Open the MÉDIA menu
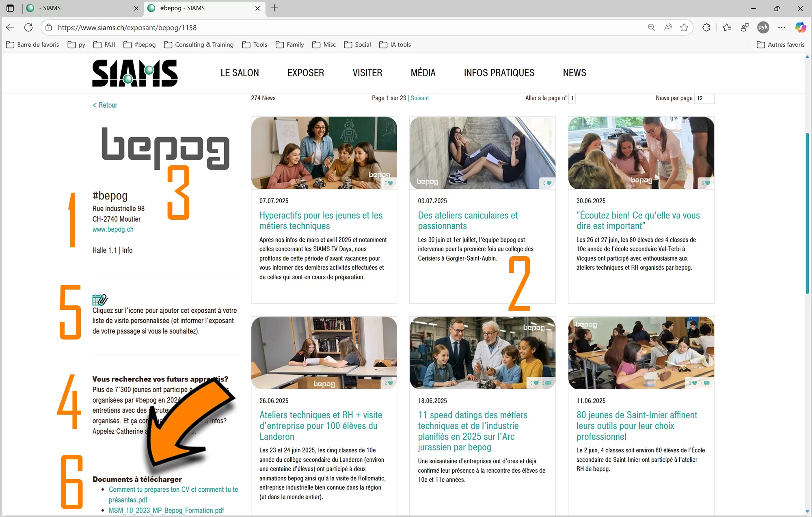This screenshot has width=812, height=517. coord(423,73)
